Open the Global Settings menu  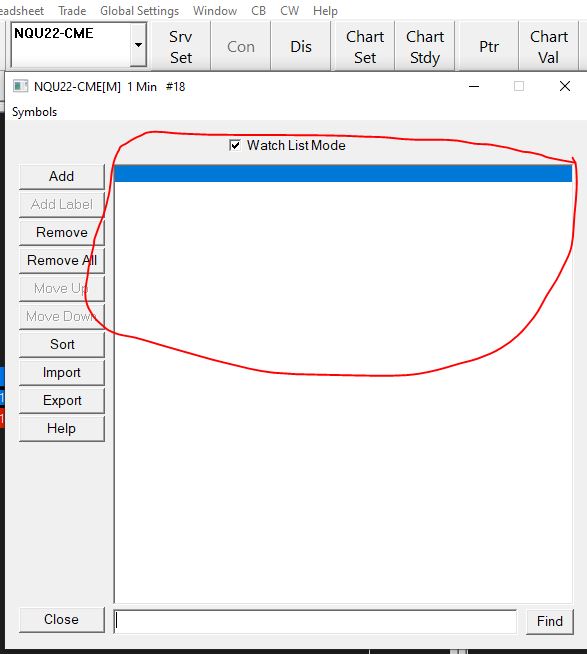(x=139, y=11)
